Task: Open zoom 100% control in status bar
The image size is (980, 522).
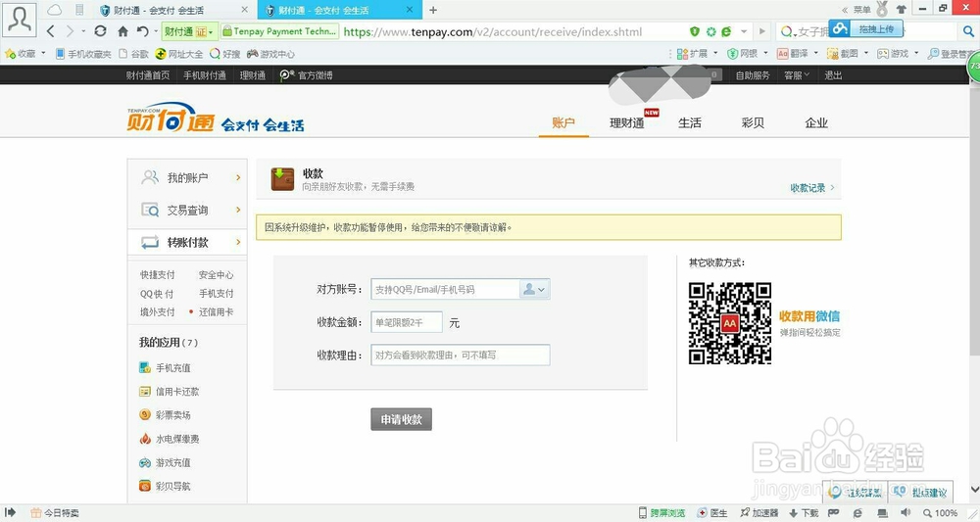Action: pyautogui.click(x=940, y=512)
